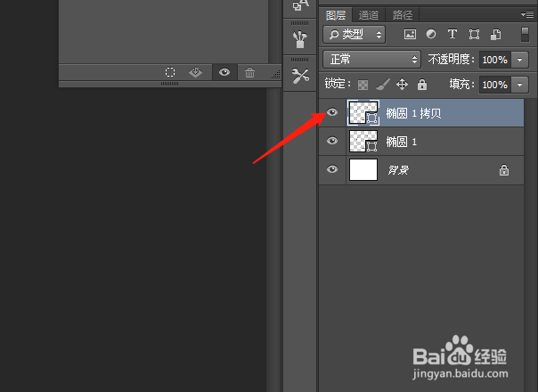
Task: Hide the 椭圆 1 layer
Action: click(x=331, y=141)
